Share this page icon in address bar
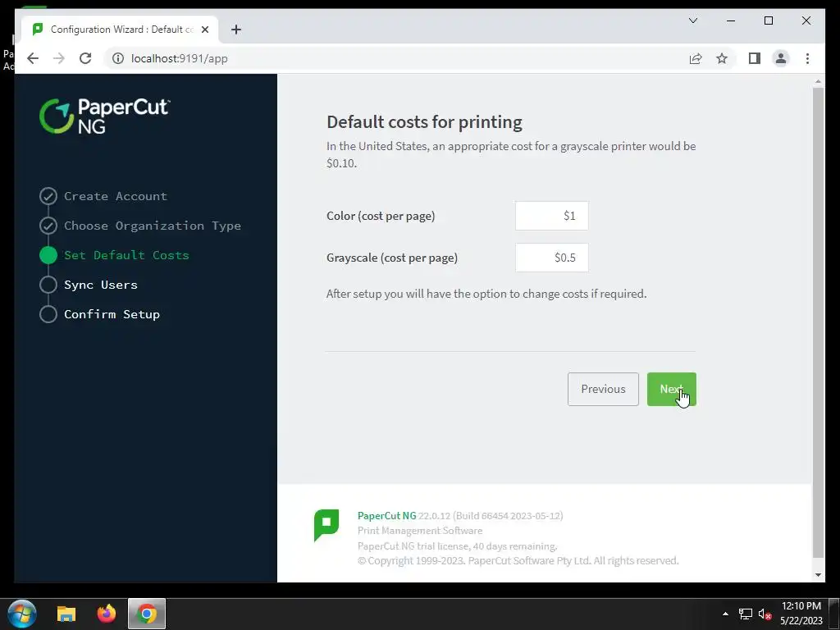840x630 pixels. click(696, 58)
